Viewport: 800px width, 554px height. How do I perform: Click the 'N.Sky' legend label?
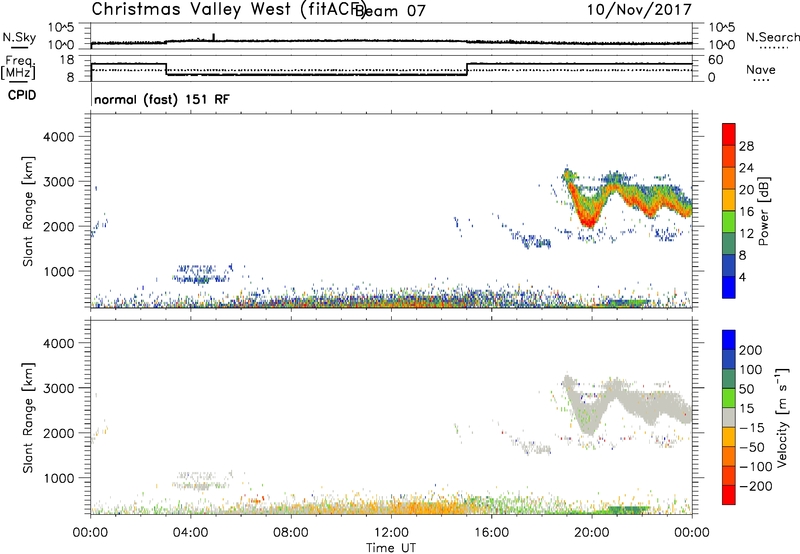19,37
